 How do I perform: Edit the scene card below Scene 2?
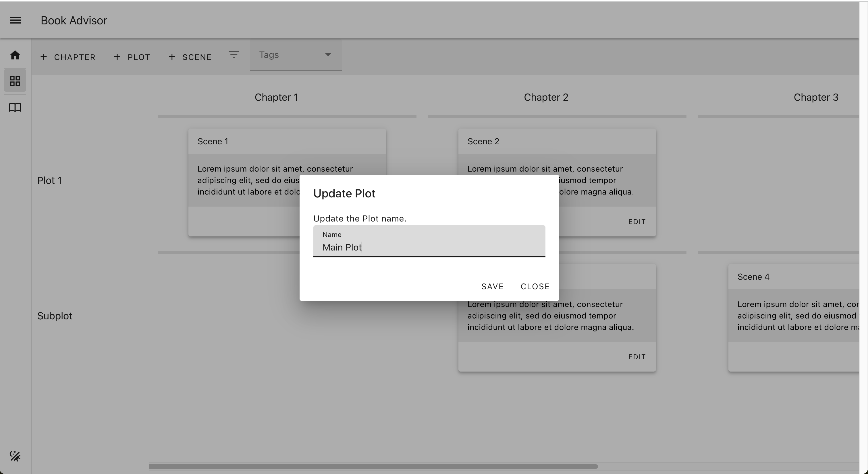pyautogui.click(x=637, y=357)
